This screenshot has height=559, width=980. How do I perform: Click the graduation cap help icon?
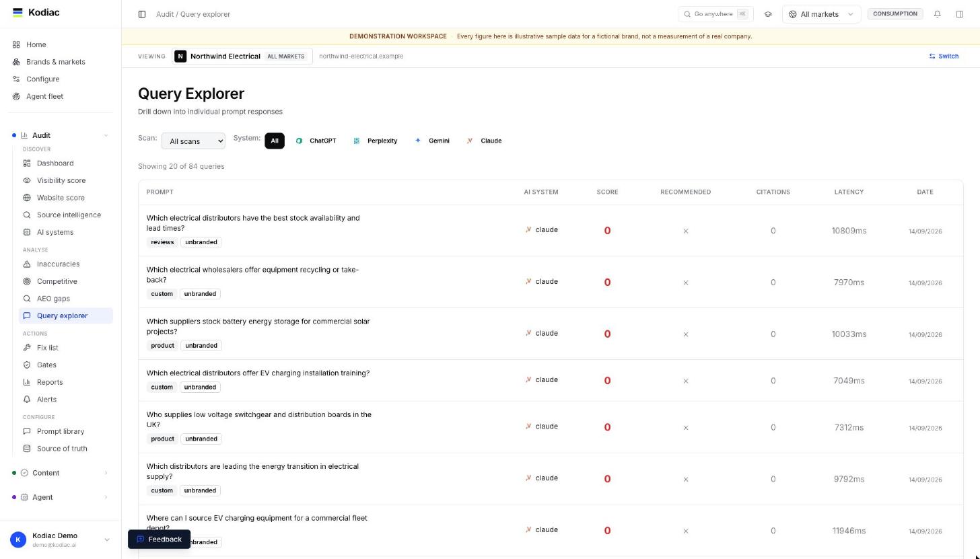point(768,14)
